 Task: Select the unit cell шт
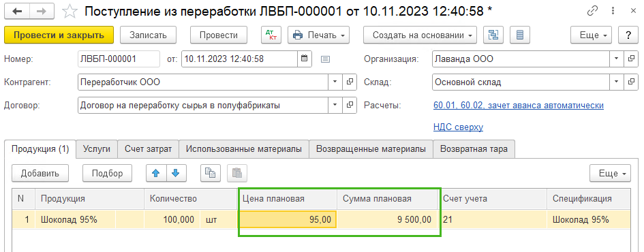click(x=219, y=219)
